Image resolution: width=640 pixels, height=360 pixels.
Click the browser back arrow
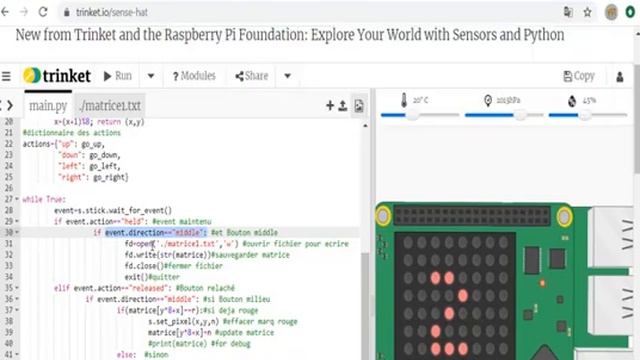5,12
